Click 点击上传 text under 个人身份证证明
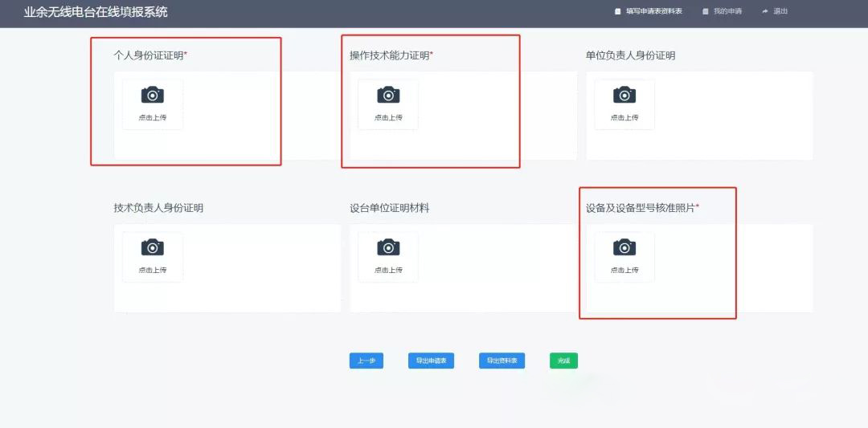The width and height of the screenshot is (868, 428). pos(152,117)
